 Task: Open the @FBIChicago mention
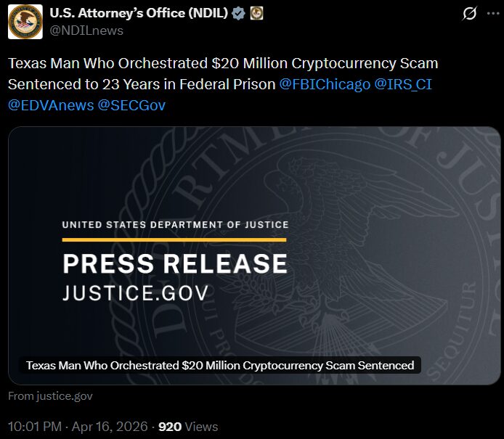[325, 84]
